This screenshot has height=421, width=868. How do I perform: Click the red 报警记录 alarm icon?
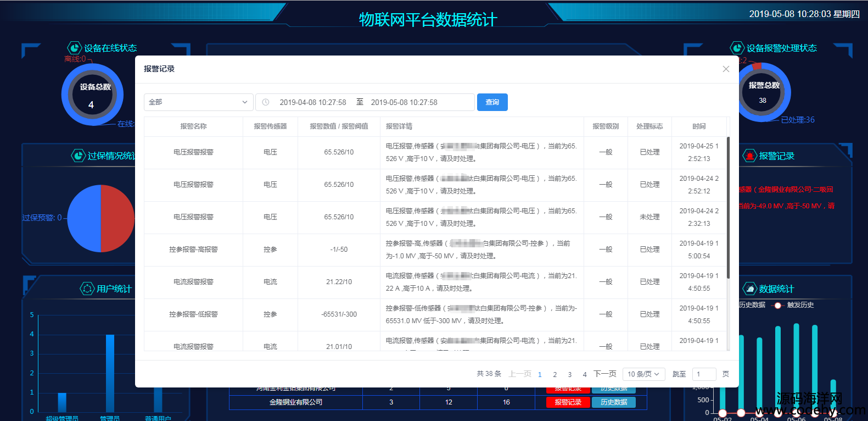(x=750, y=156)
